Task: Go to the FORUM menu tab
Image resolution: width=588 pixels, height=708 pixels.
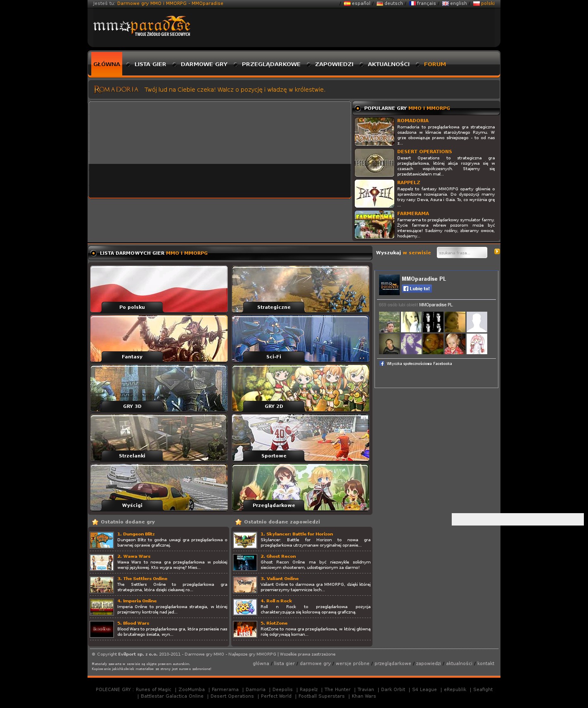Action: pyautogui.click(x=434, y=64)
